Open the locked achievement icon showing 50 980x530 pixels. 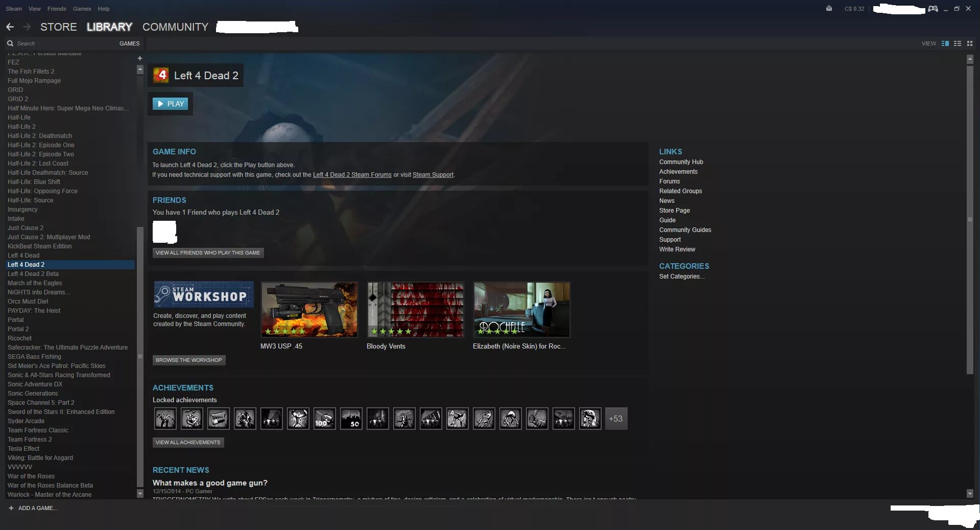pos(351,419)
